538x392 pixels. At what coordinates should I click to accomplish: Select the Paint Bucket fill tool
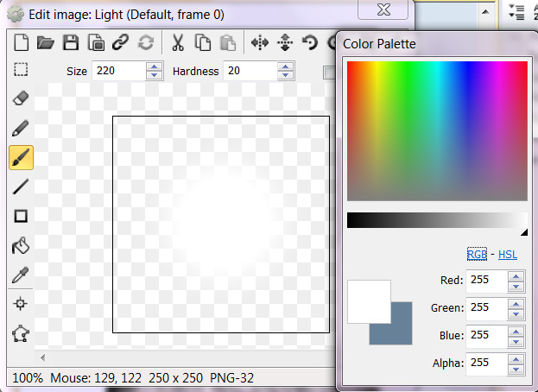click(x=21, y=246)
